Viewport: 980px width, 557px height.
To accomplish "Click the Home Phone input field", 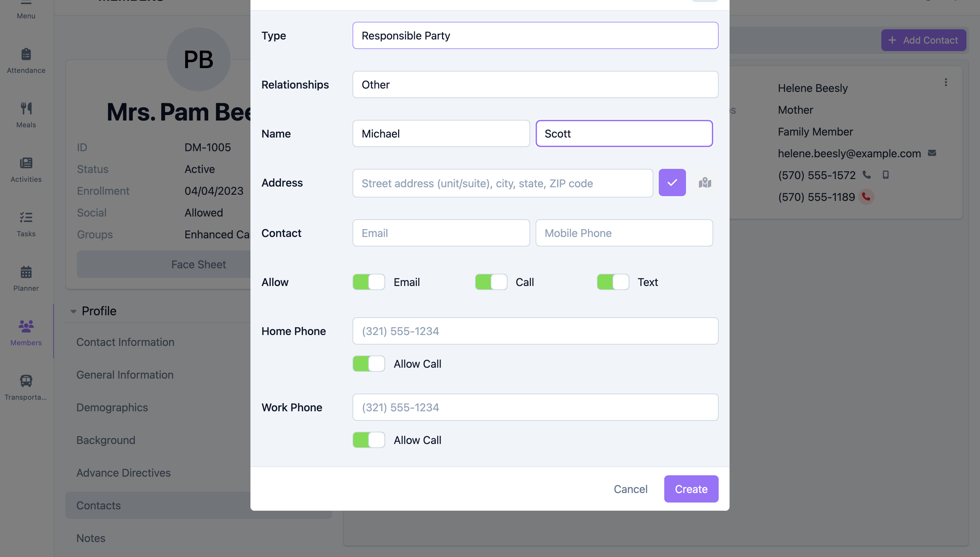I will click(535, 331).
